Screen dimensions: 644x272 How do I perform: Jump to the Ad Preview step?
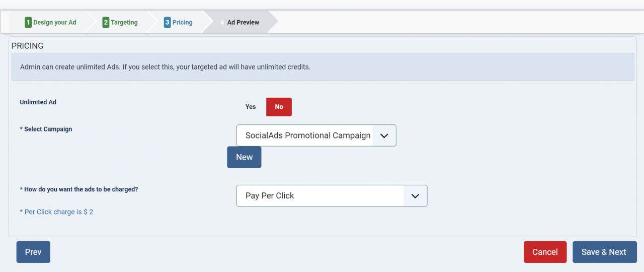(243, 23)
